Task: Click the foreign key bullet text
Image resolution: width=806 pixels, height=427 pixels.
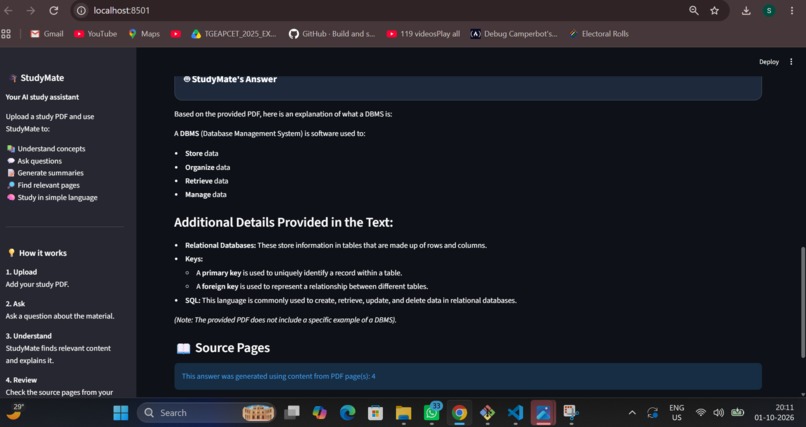Action: pos(312,286)
